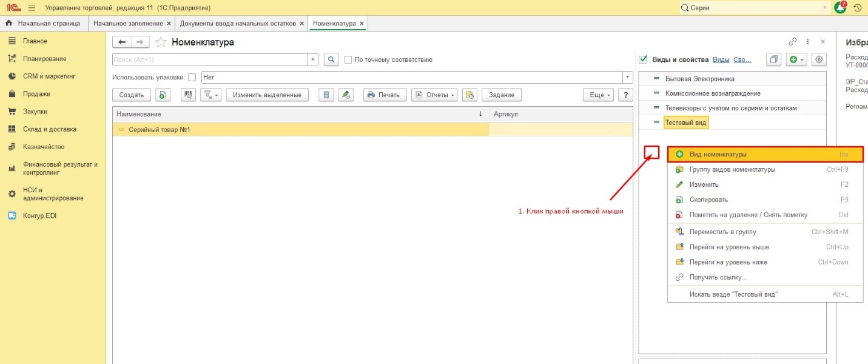Toggle the Использовать упаковки checkbox

click(192, 77)
